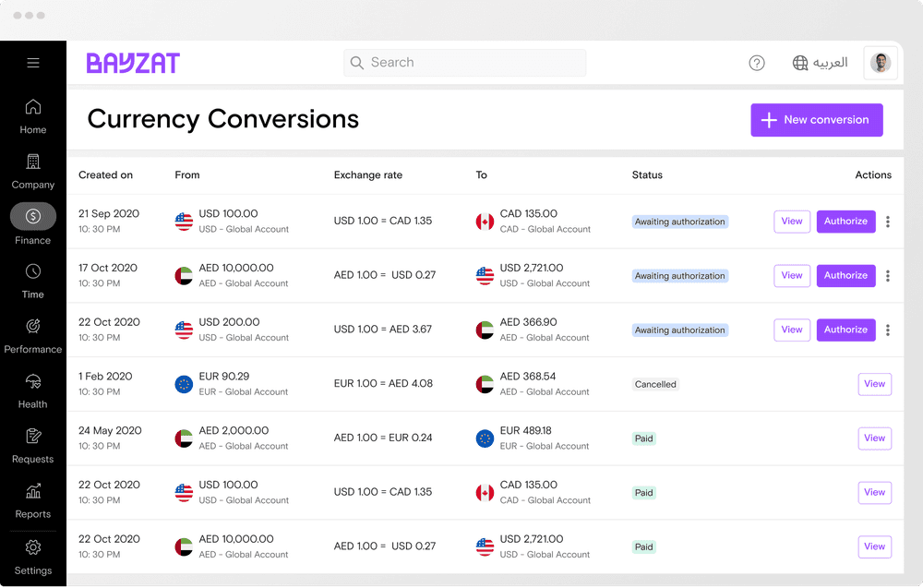Open the kebab menu on the 21 Sep row

click(888, 222)
